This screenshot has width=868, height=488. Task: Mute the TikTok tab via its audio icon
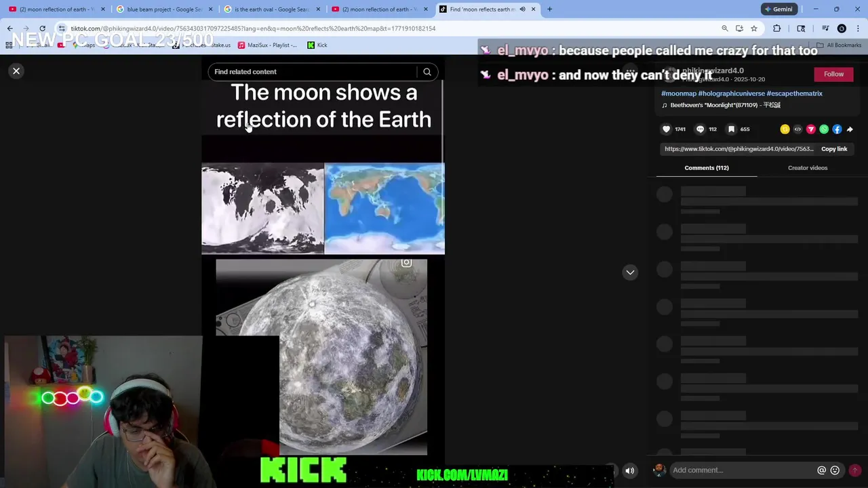coord(522,9)
